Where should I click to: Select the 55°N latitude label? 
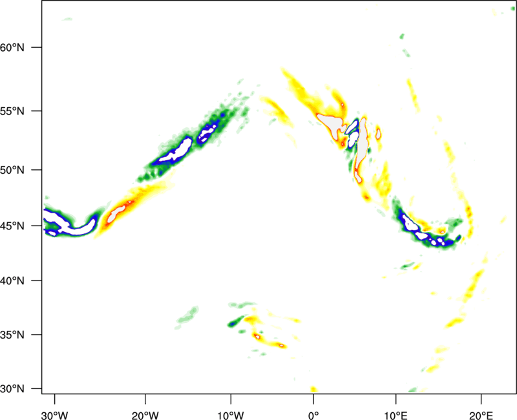pyautogui.click(x=12, y=111)
